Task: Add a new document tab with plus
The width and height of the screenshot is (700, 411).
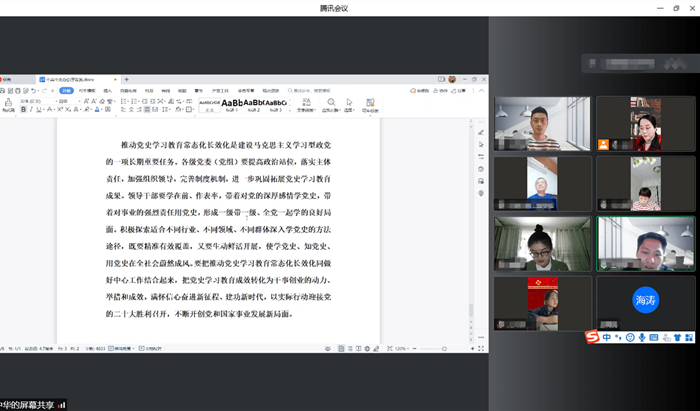Action: click(126, 79)
